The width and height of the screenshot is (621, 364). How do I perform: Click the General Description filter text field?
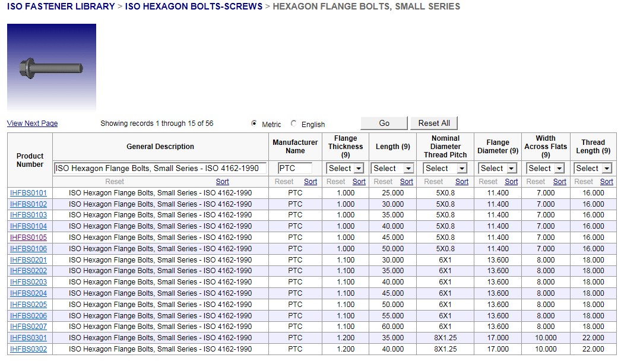[x=160, y=169]
